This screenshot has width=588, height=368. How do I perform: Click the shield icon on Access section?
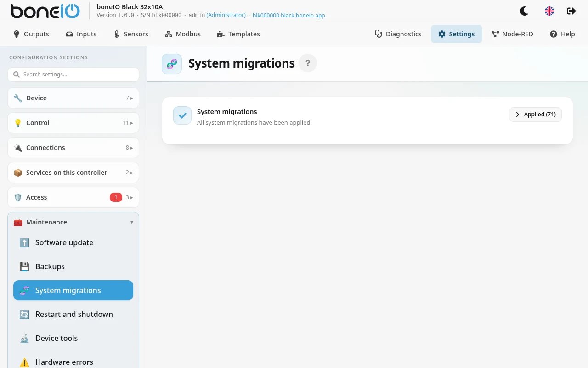[18, 197]
